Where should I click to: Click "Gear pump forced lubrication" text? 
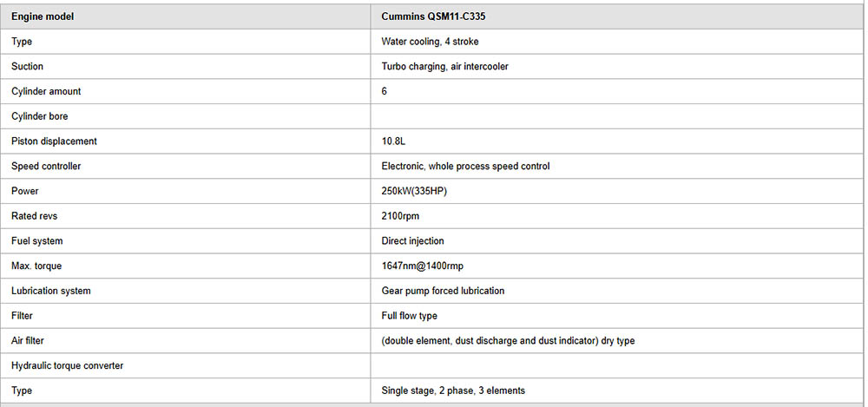coord(443,291)
